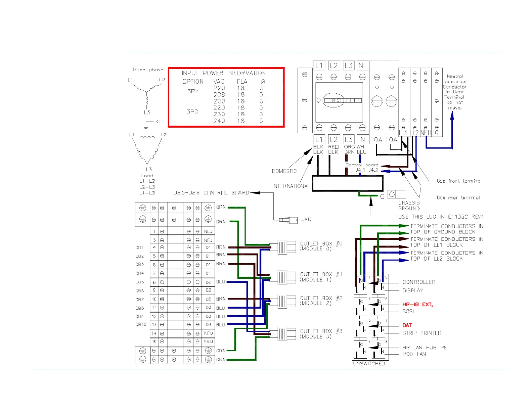The height and width of the screenshot is (411, 532).
Task: Click the OUTLET BOX #1 (MODULE 1) label
Action: [321, 277]
